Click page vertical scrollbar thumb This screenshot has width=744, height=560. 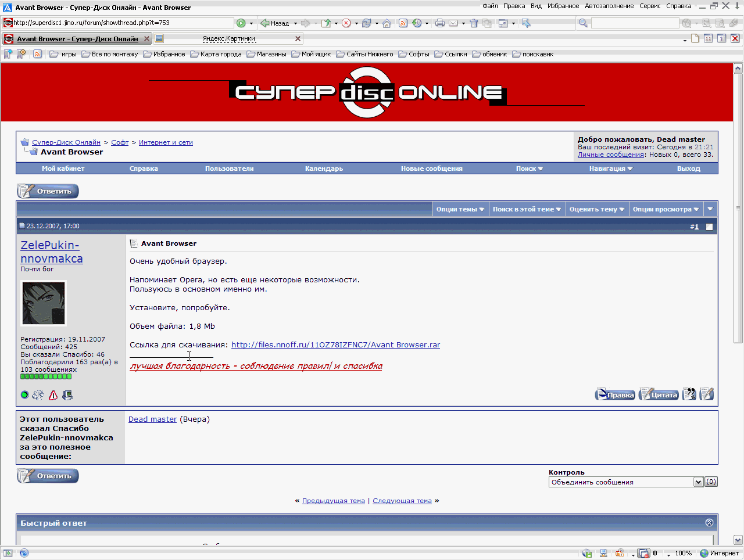[x=738, y=207]
